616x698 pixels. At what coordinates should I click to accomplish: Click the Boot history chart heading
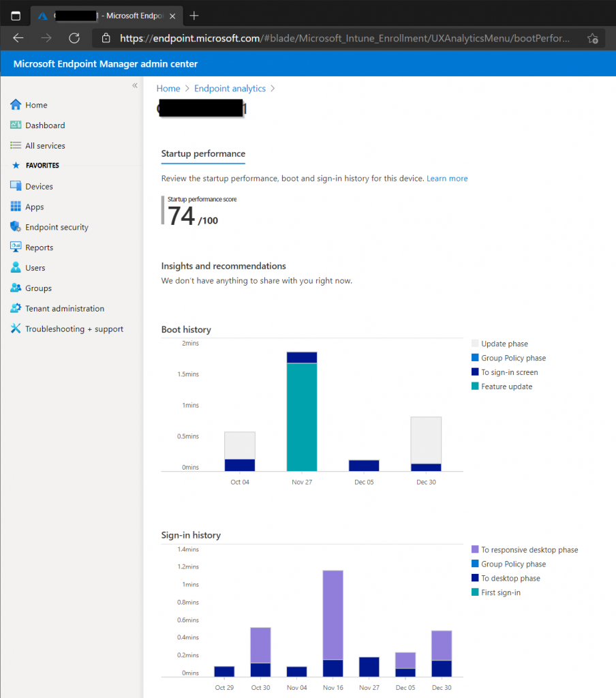[186, 330]
